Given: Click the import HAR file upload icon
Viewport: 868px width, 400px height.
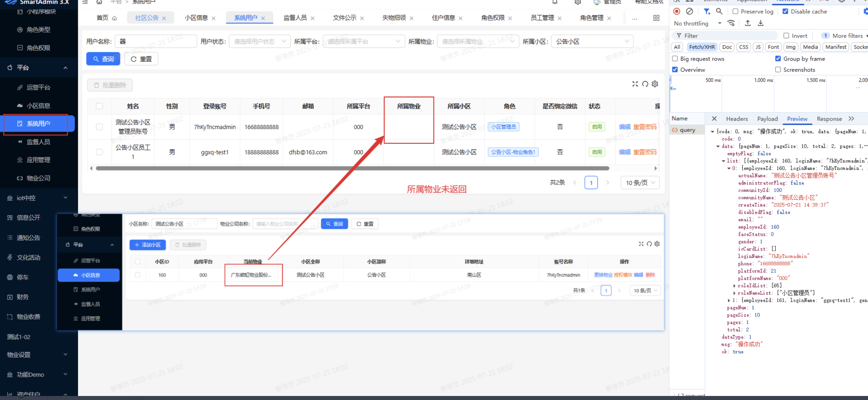Looking at the screenshot, I should pos(748,23).
